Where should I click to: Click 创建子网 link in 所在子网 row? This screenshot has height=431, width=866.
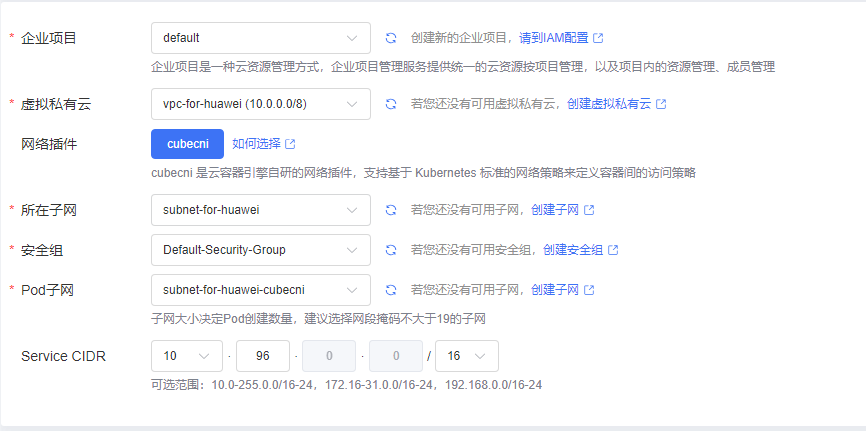coord(555,210)
